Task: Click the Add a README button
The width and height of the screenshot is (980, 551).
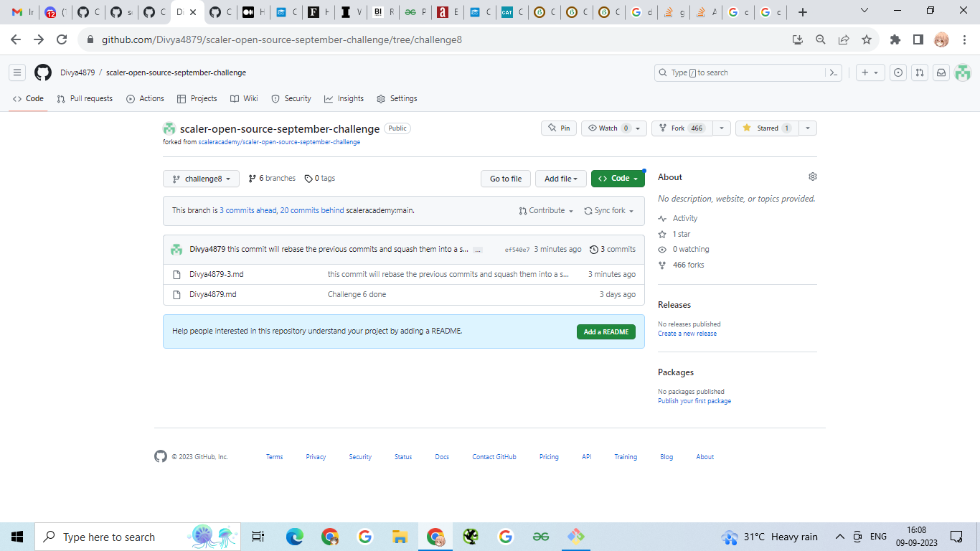Action: coord(606,331)
